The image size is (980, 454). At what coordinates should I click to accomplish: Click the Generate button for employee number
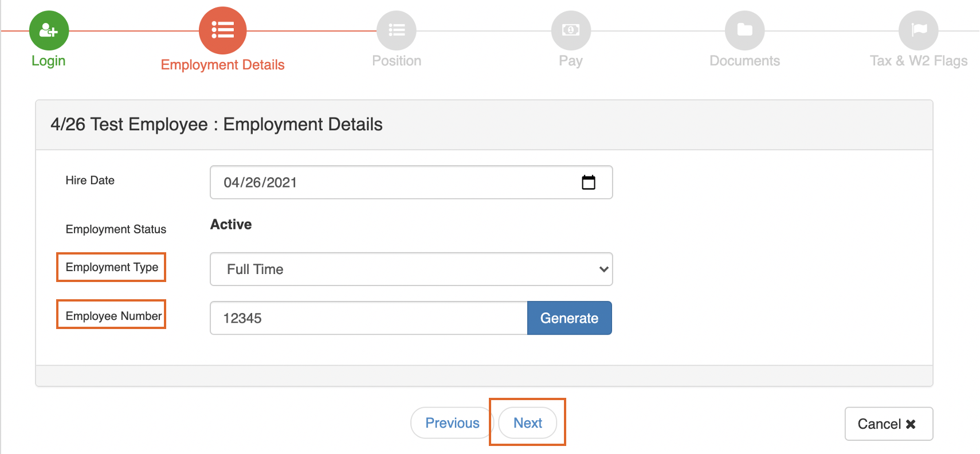pos(569,318)
